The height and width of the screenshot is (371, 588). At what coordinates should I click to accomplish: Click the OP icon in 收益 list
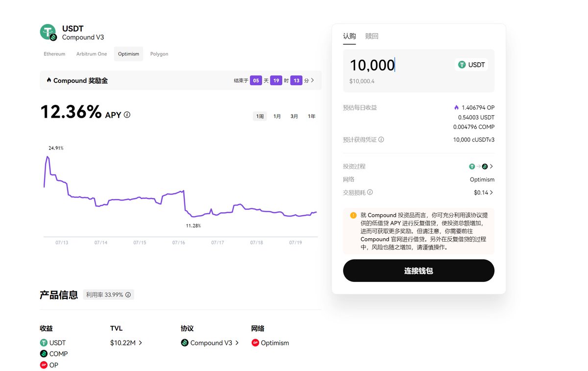[x=44, y=365]
